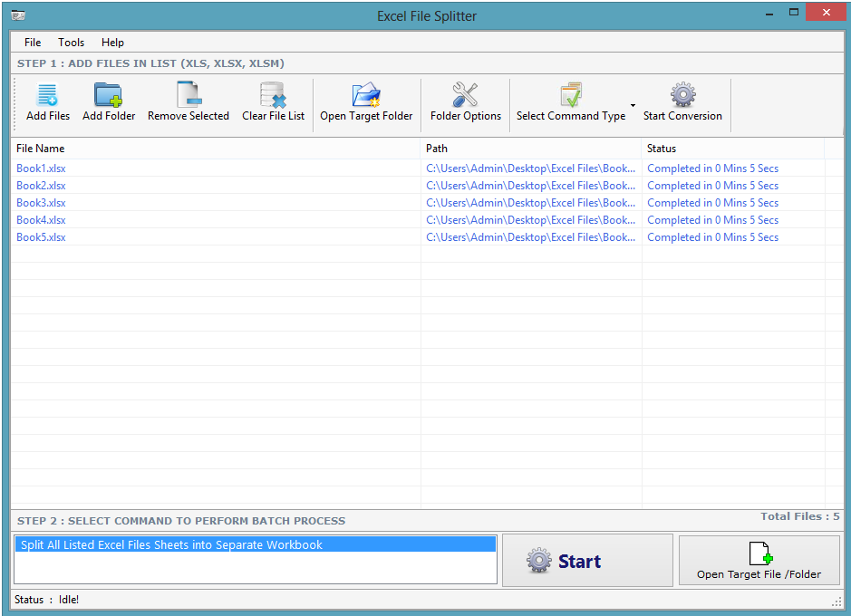Expand the Select Command Type dropdown arrow
851x616 pixels.
(633, 105)
